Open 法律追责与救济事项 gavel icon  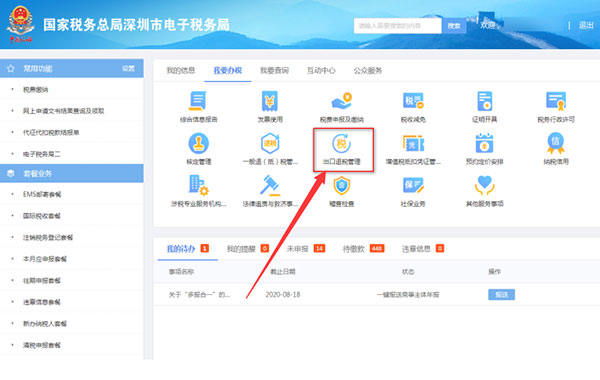pyautogui.click(x=270, y=186)
